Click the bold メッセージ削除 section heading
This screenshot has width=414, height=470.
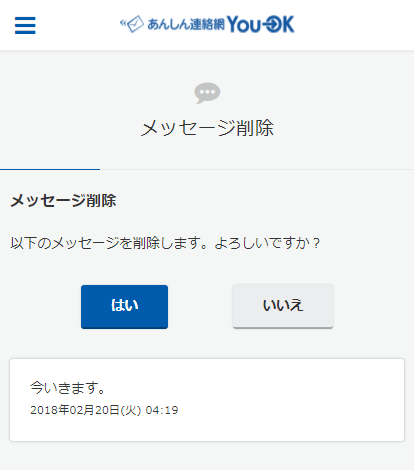pyautogui.click(x=63, y=201)
